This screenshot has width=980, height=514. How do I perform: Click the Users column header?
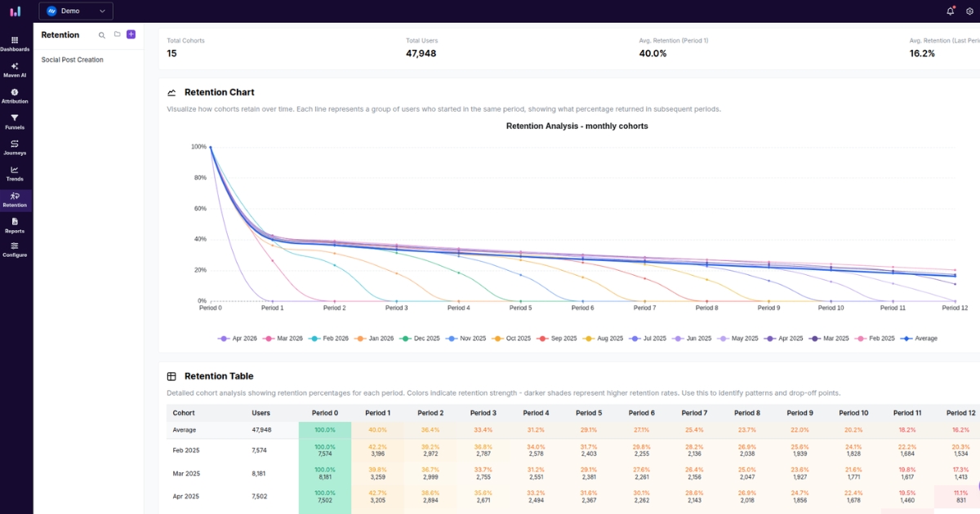[x=261, y=413]
